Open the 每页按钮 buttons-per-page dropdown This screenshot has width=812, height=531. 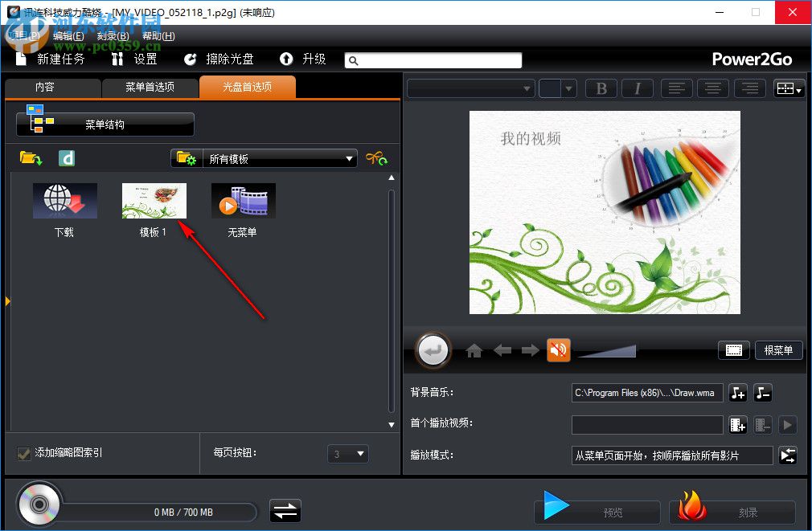(347, 454)
